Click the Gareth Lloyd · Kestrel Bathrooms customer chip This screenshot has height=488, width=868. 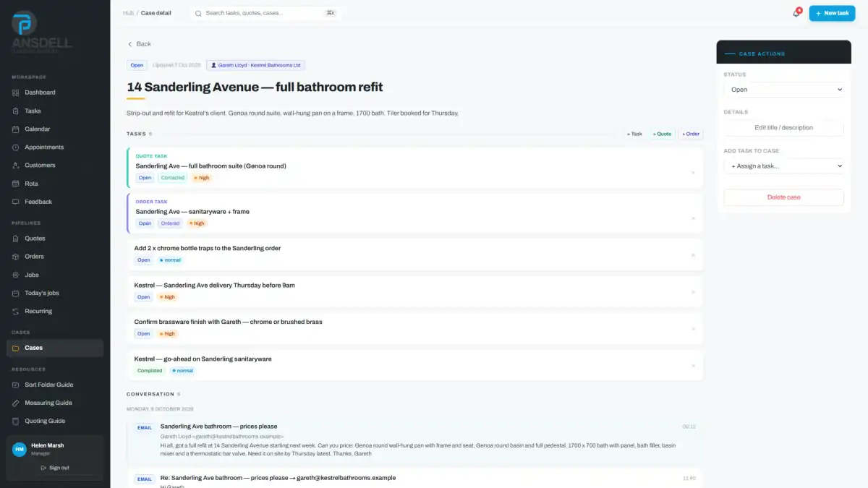tap(255, 65)
